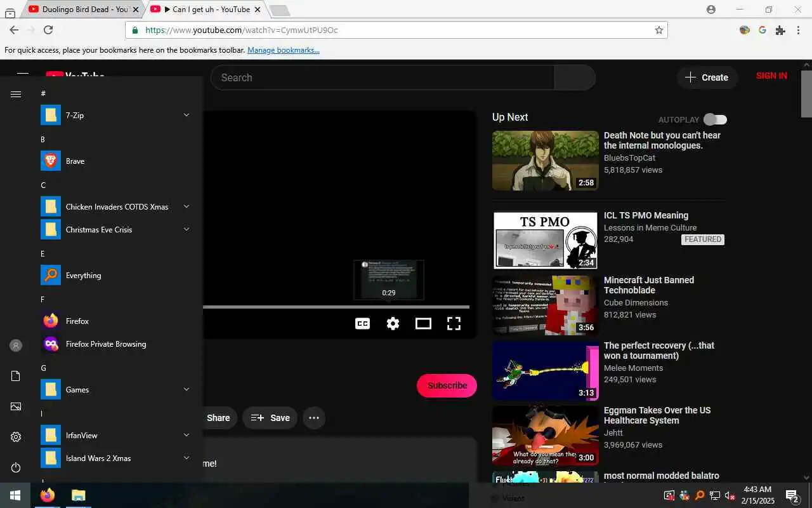Viewport: 812px width, 508px height.
Task: Open Pictures from Start menu sidebar
Action: pos(16,406)
